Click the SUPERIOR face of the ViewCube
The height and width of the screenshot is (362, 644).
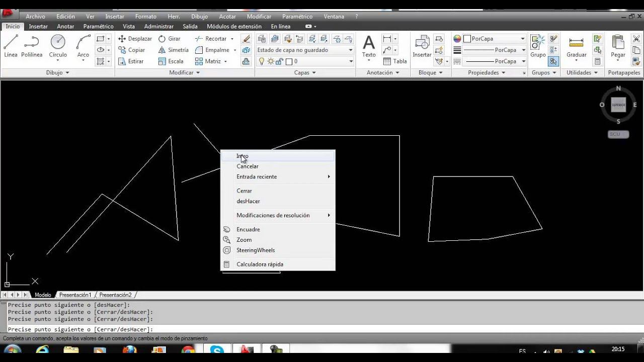pos(618,105)
